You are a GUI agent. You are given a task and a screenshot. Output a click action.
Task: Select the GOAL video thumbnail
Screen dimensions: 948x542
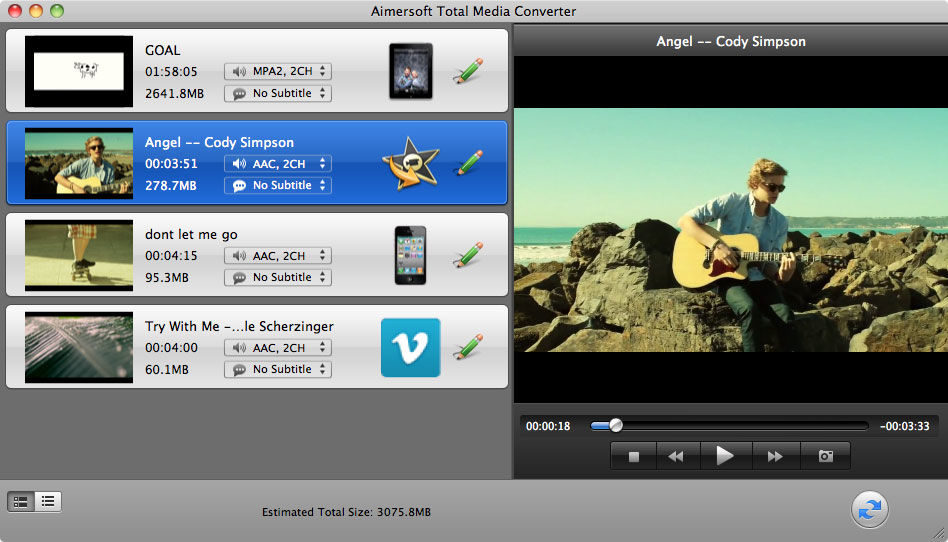[79, 71]
